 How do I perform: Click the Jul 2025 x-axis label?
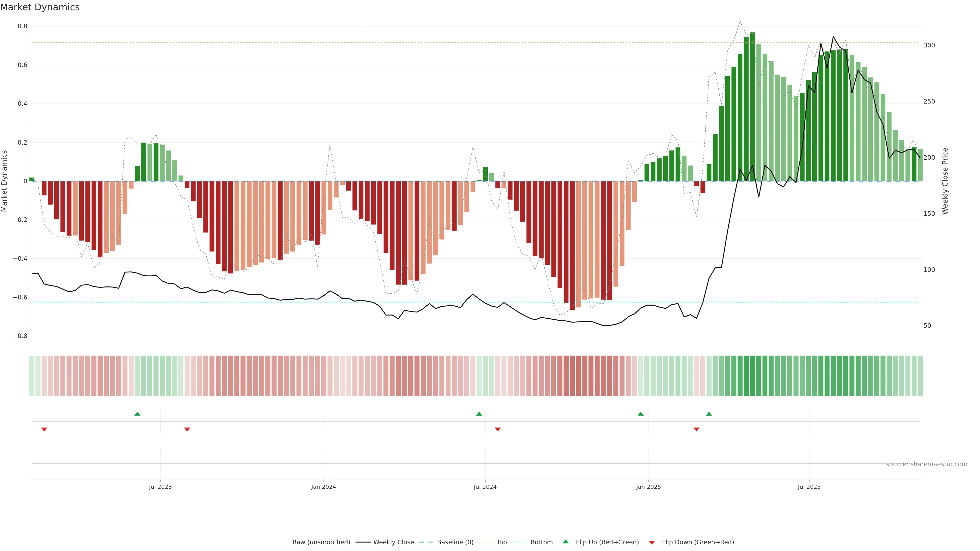point(809,487)
